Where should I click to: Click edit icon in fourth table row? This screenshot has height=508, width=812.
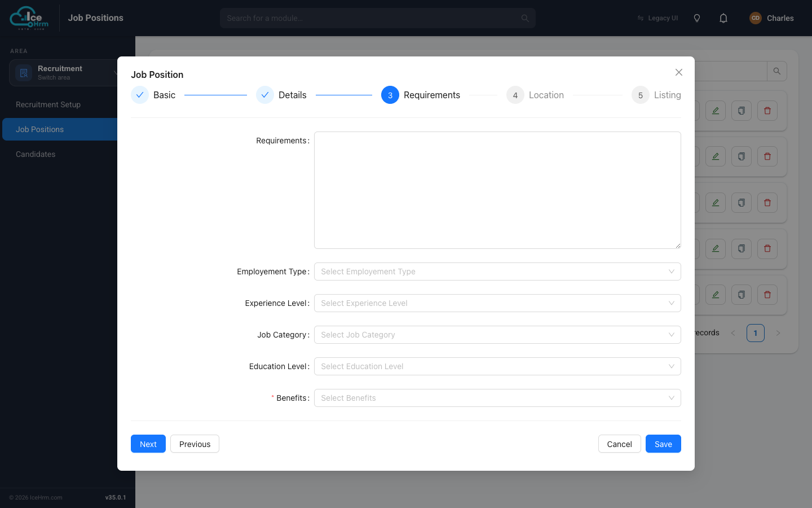tap(716, 248)
